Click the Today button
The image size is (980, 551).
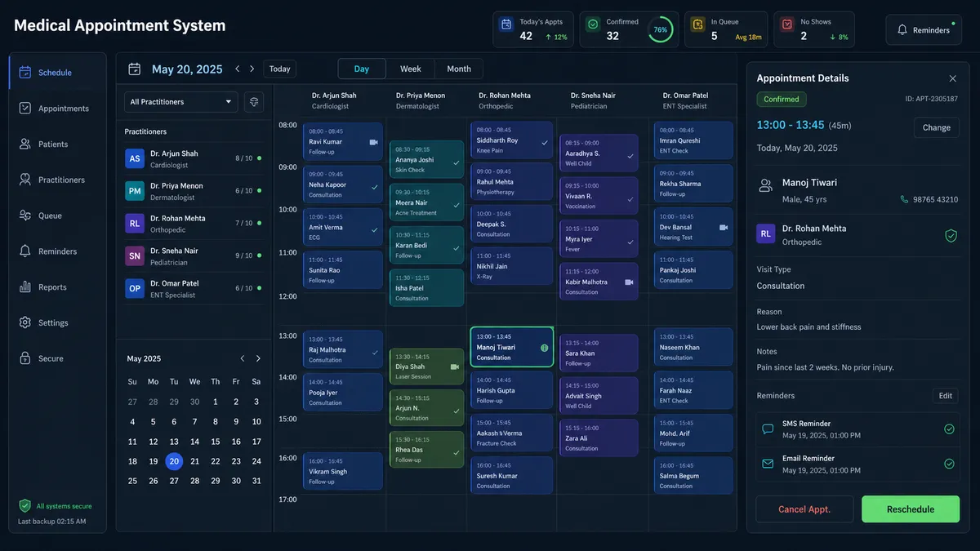280,69
